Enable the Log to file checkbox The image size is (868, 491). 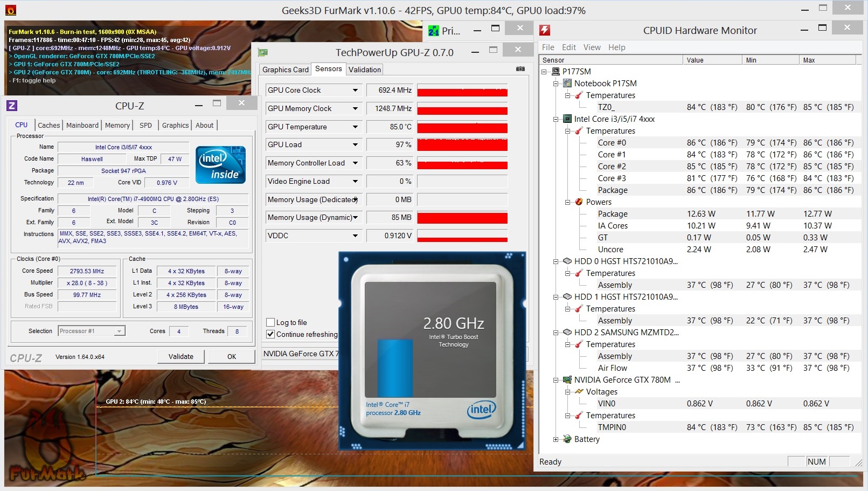(270, 322)
